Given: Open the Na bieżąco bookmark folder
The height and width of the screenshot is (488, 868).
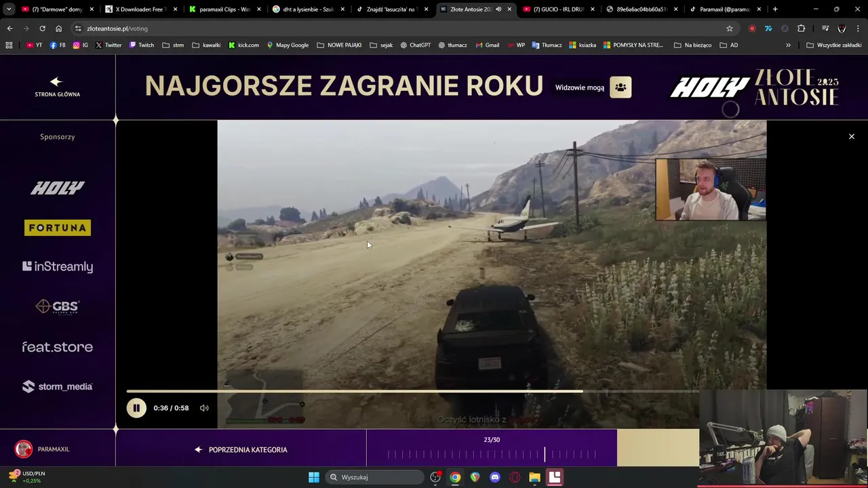Looking at the screenshot, I should click(x=692, y=45).
